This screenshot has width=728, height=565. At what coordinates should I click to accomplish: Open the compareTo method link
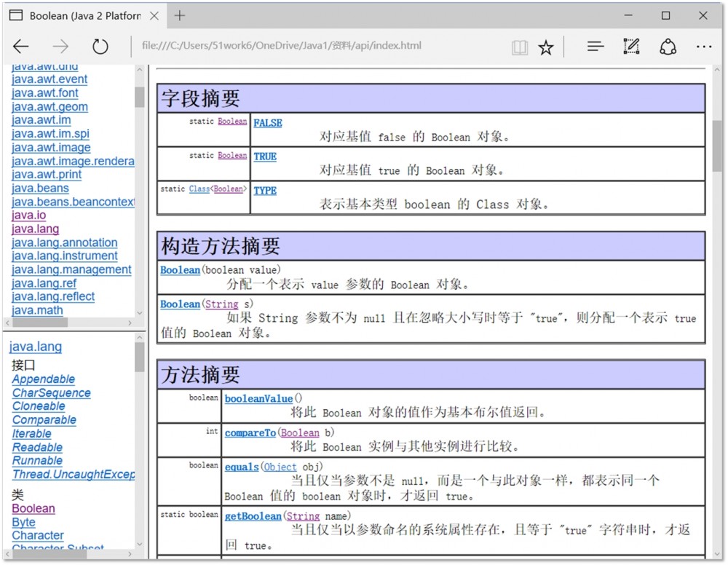250,432
